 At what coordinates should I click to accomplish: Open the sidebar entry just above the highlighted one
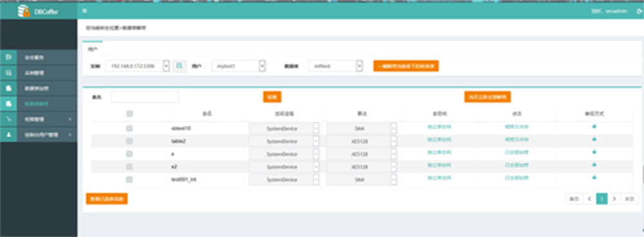[x=39, y=88]
